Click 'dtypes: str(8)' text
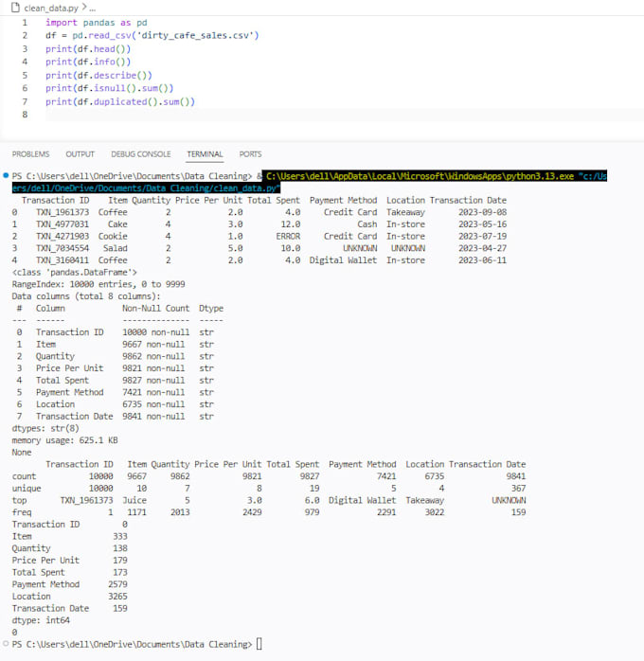644x661 pixels. 45,428
